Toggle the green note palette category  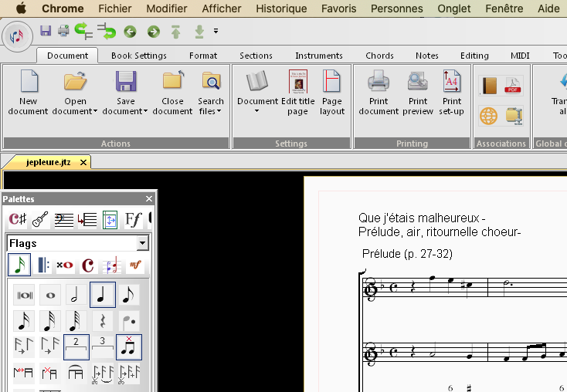(19, 265)
